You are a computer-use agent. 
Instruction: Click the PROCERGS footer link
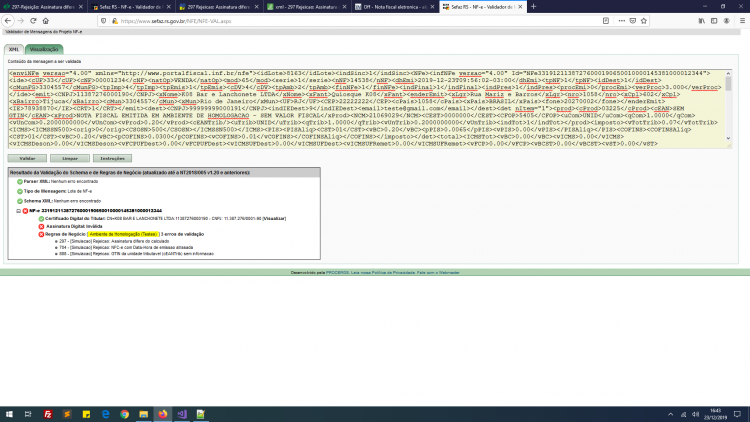point(337,273)
